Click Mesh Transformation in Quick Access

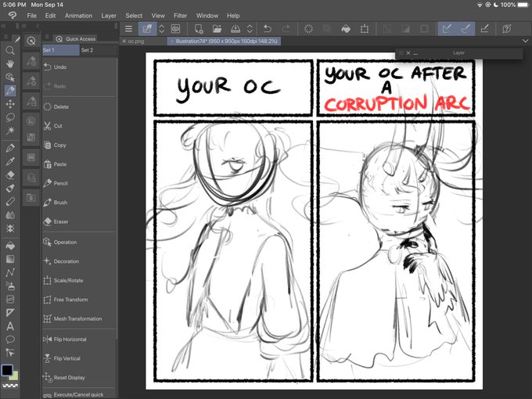[x=79, y=318]
